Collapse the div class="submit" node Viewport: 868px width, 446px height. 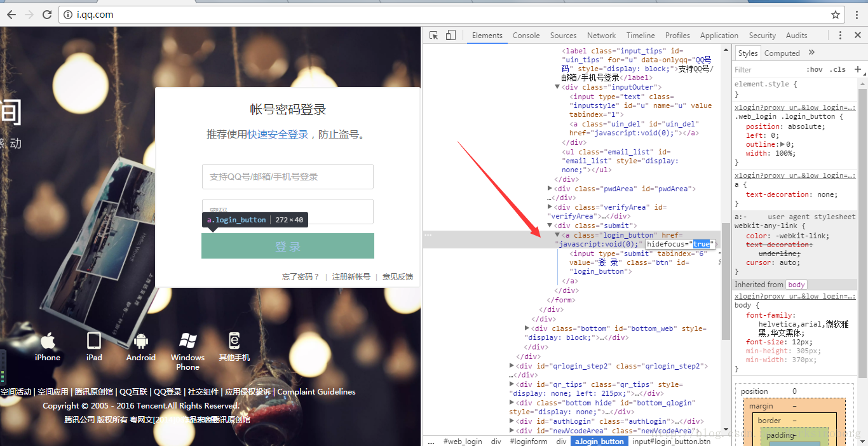[550, 226]
